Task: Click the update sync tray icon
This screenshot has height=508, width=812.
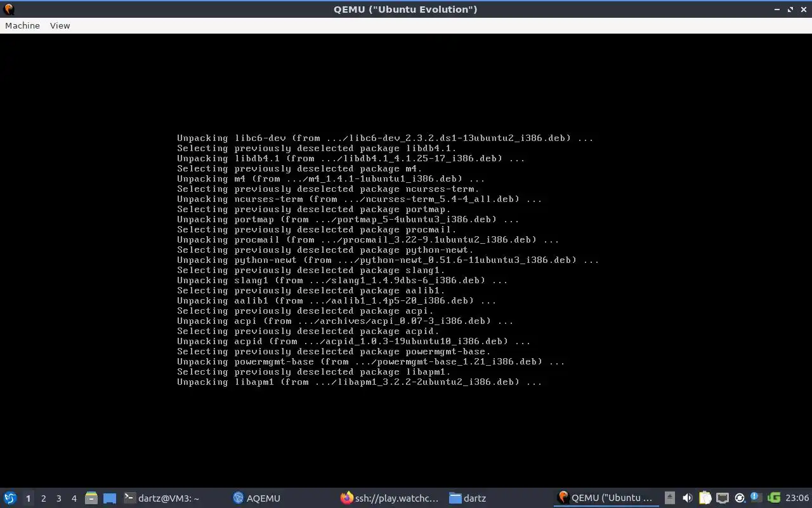Action: point(739,498)
